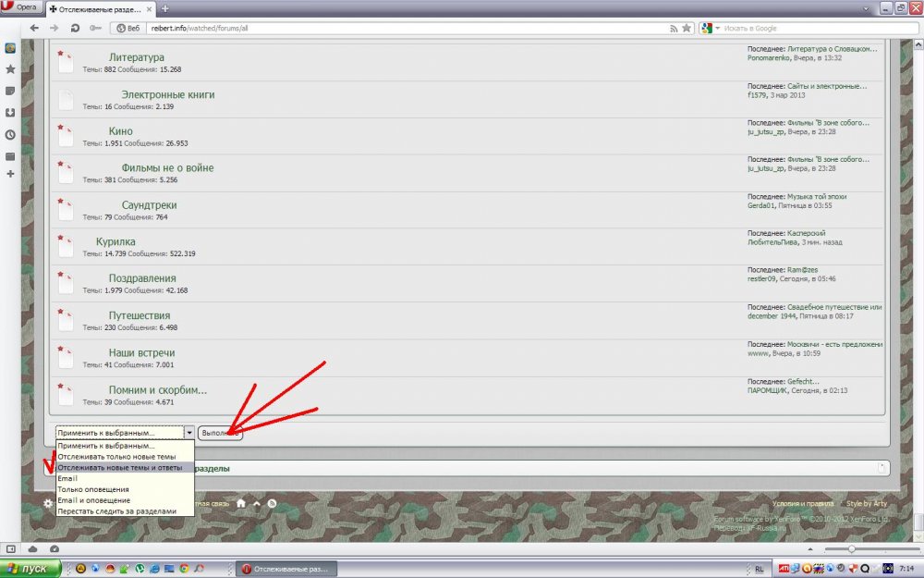Open user ЛюбительПива profile link
Image resolution: width=924 pixels, height=578 pixels.
click(773, 242)
